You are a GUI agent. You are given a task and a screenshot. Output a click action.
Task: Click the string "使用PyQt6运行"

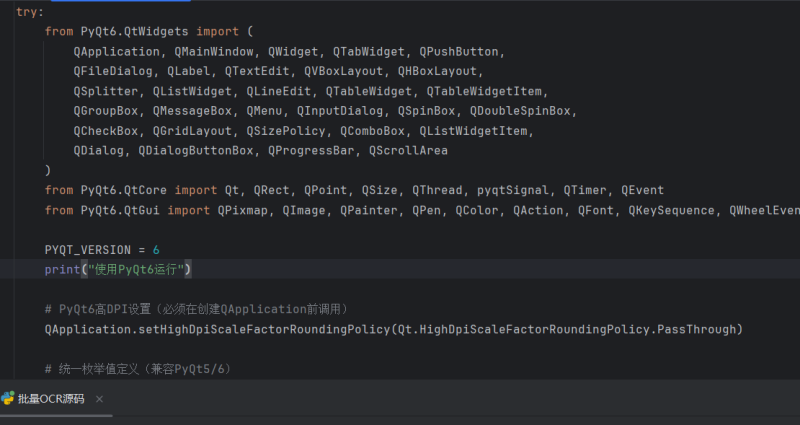click(137, 269)
